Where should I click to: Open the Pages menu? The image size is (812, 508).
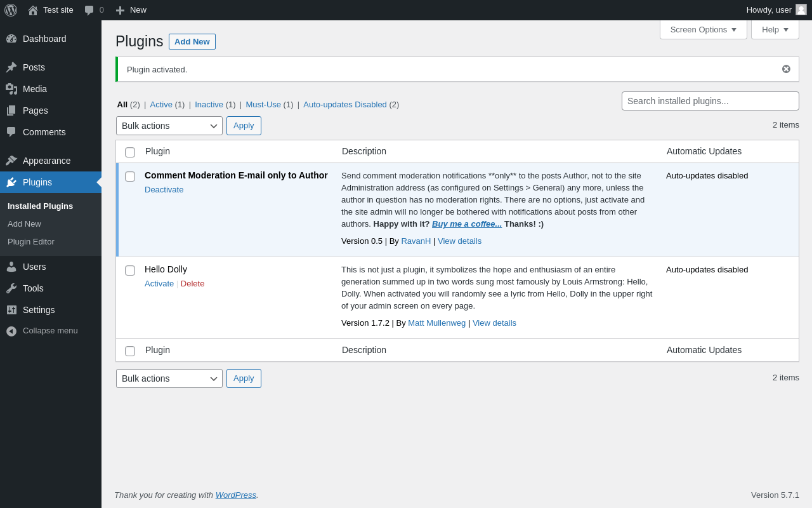(x=51, y=110)
